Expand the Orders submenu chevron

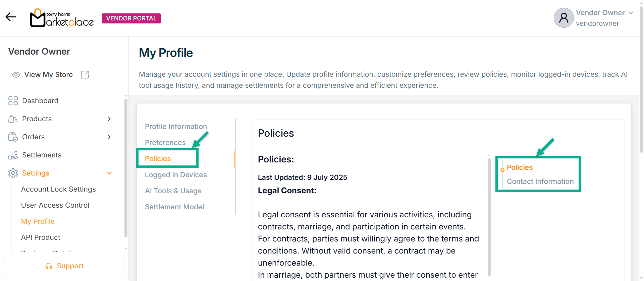(109, 137)
